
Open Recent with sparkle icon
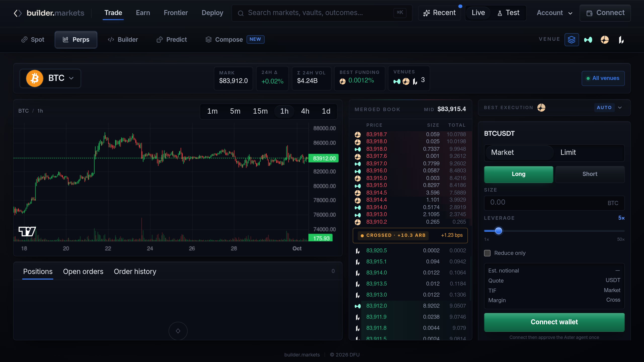click(x=439, y=13)
